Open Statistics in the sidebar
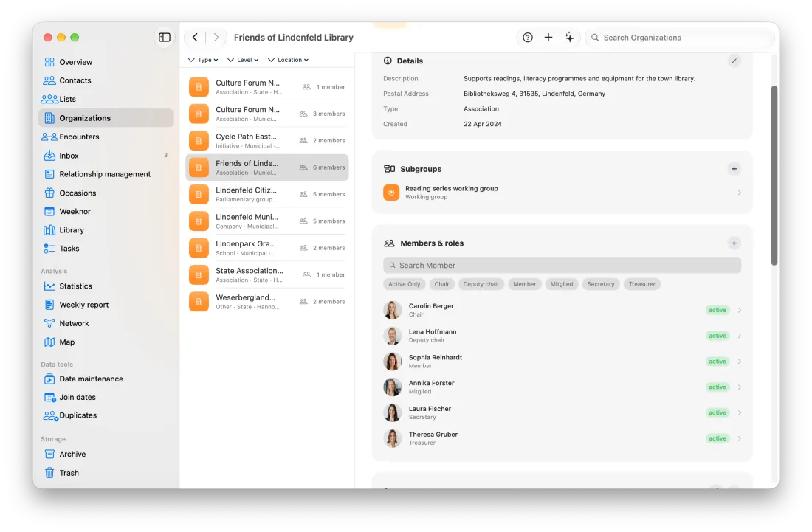Image resolution: width=812 pixels, height=532 pixels. point(75,286)
